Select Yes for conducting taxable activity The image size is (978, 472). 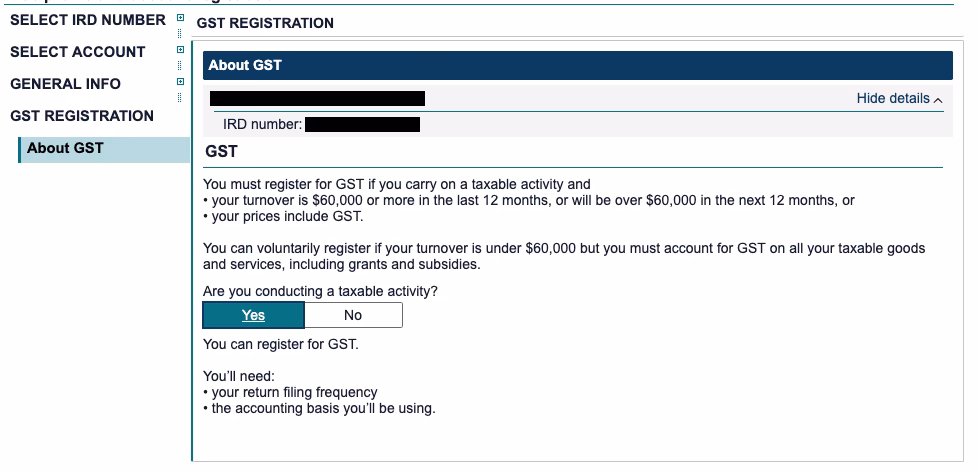tap(253, 315)
